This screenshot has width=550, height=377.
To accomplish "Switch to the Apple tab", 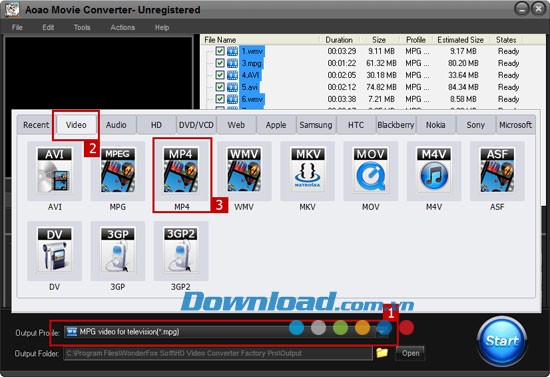I will click(276, 125).
